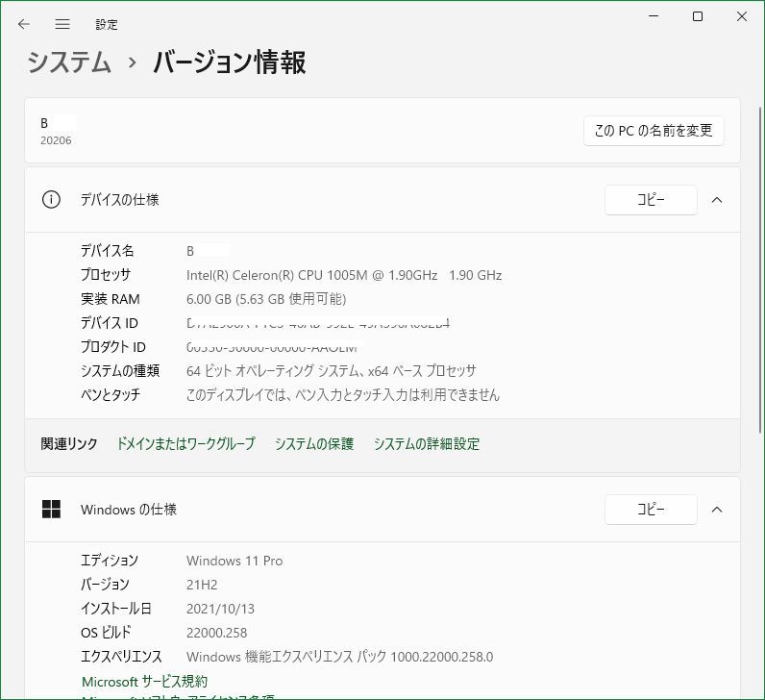Screen dimensions: 765x700
Task: Open システムの保護 link
Action: (x=314, y=443)
